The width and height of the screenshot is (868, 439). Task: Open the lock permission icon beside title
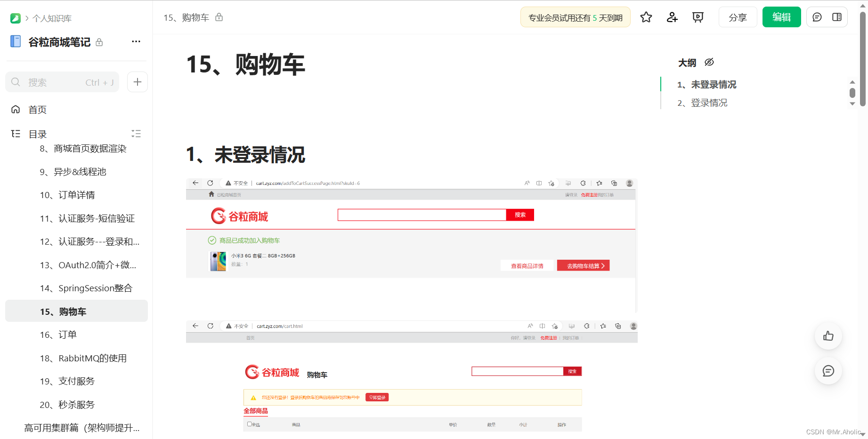[x=219, y=17]
